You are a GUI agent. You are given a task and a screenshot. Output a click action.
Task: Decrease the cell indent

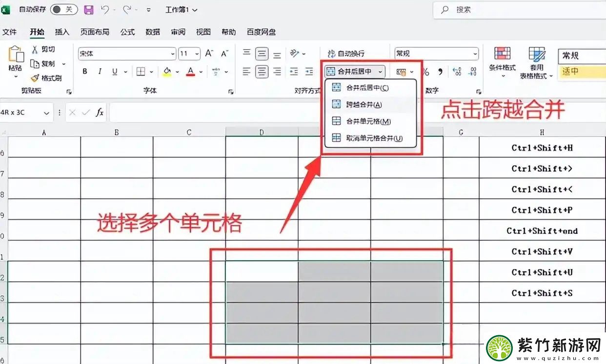(x=294, y=72)
